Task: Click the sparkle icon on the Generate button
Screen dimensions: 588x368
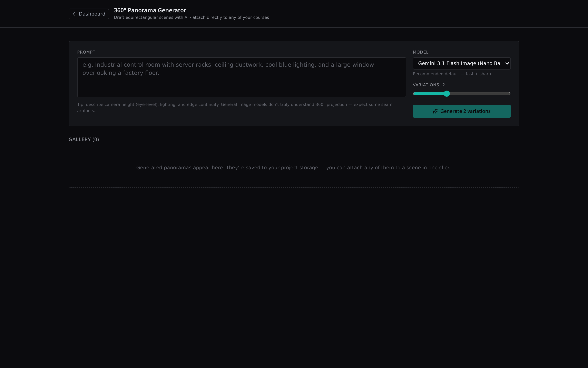Action: [435, 111]
